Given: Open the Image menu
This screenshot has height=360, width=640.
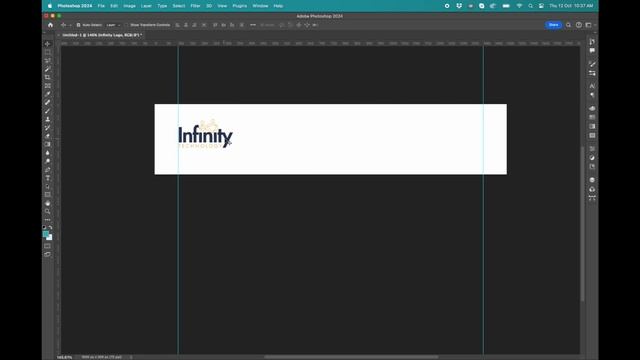Looking at the screenshot, I should [129, 6].
